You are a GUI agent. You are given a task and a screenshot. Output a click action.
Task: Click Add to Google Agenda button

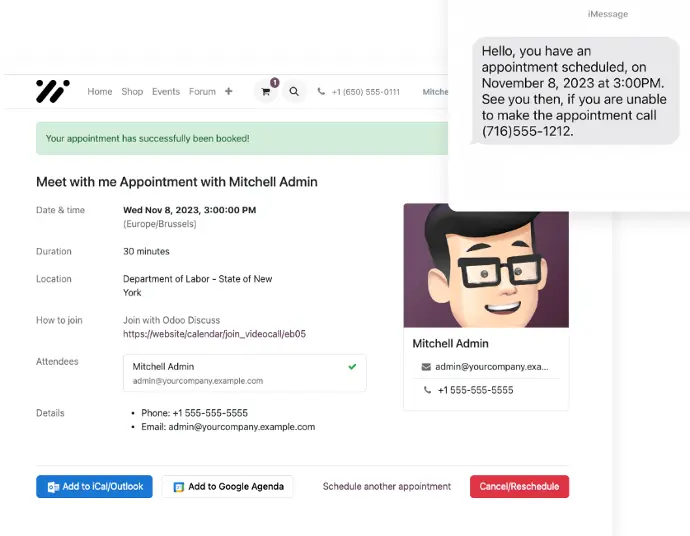pos(228,487)
